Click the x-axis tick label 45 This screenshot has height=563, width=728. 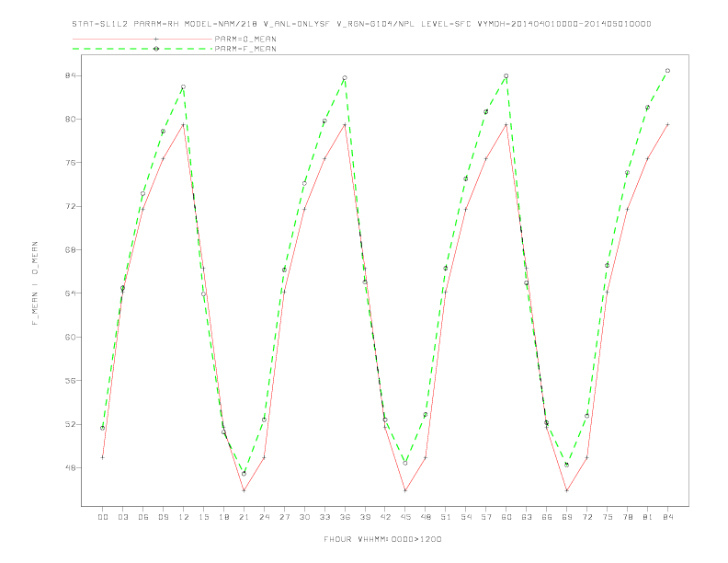click(x=405, y=517)
